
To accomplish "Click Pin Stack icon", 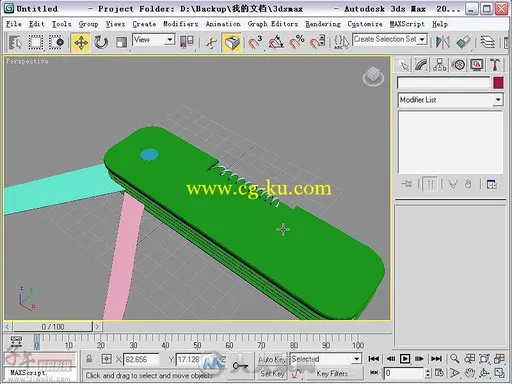I will 407,184.
